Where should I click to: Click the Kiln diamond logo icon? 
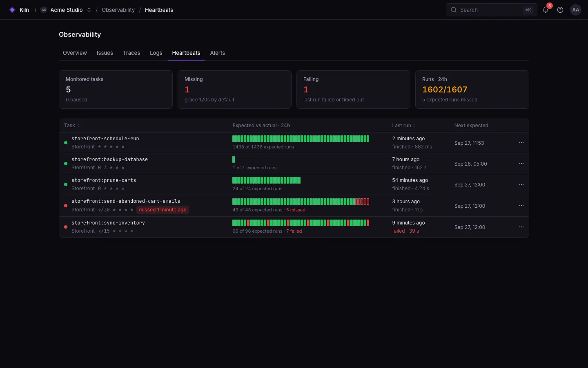pyautogui.click(x=12, y=10)
